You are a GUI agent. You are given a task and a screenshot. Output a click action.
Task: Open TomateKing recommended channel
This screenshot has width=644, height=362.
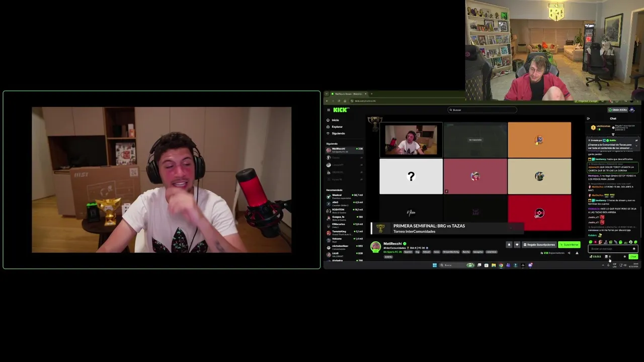[345, 232]
